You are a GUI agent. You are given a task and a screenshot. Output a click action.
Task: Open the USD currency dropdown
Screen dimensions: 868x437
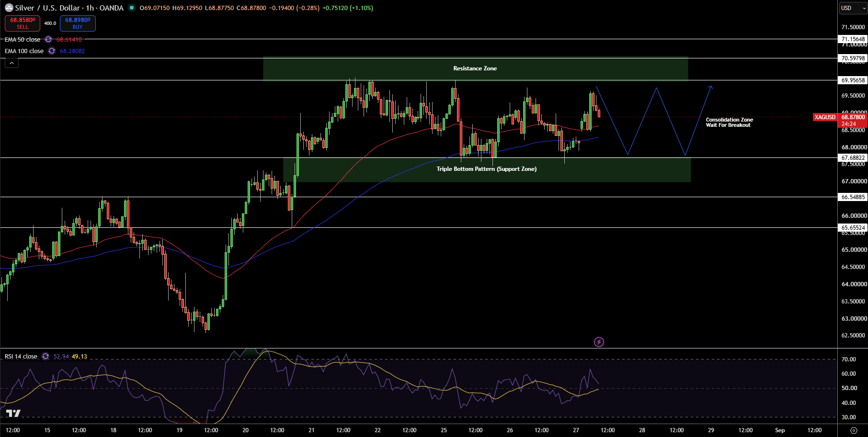[853, 8]
